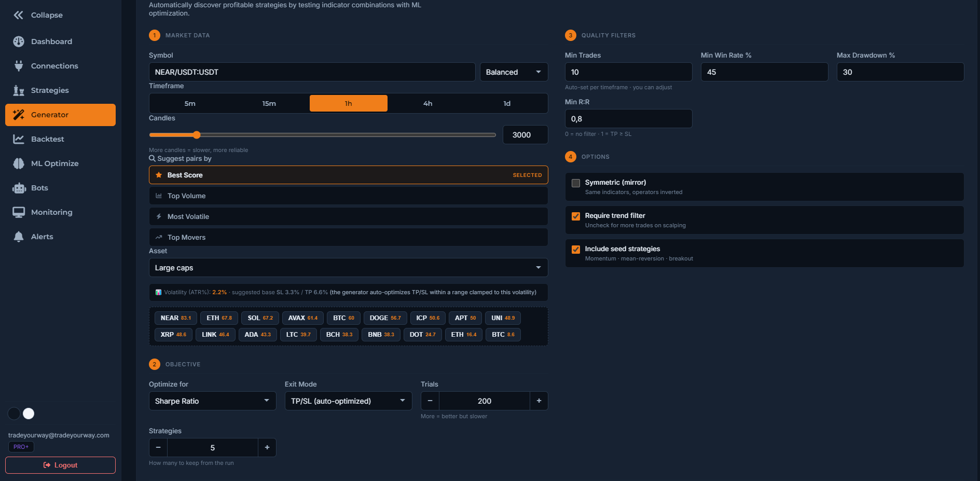Viewport: 980px width, 481px height.
Task: Select the 5m timeframe tab
Action: click(x=190, y=103)
